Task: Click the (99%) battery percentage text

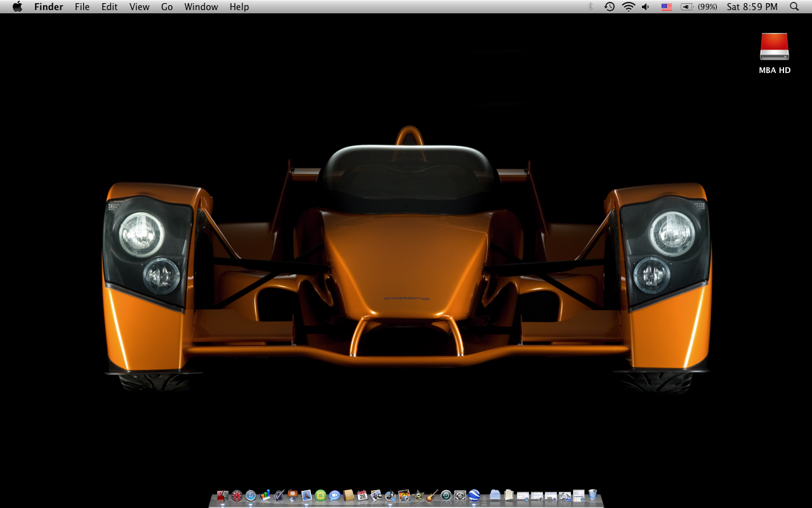Action: [x=707, y=7]
